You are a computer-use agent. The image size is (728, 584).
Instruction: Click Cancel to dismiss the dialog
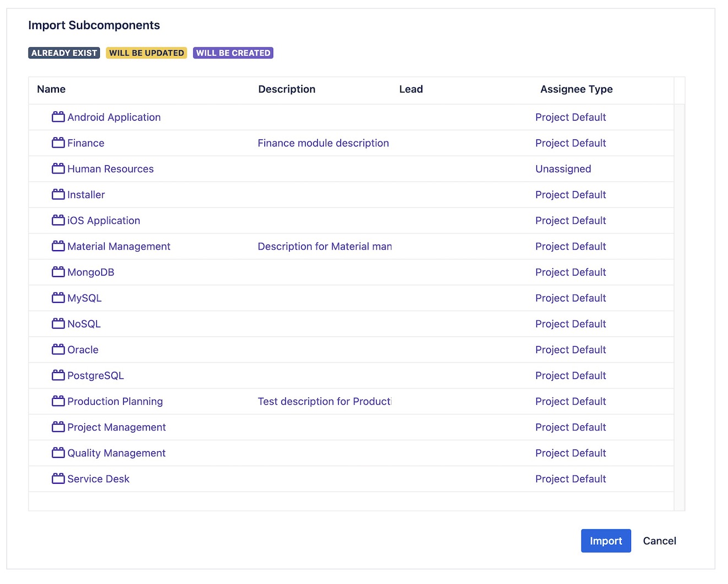659,540
